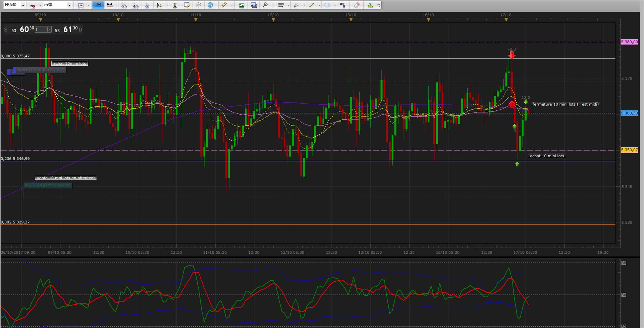
Task: Open the FRA40 instrument dropdown
Action: (23, 5)
